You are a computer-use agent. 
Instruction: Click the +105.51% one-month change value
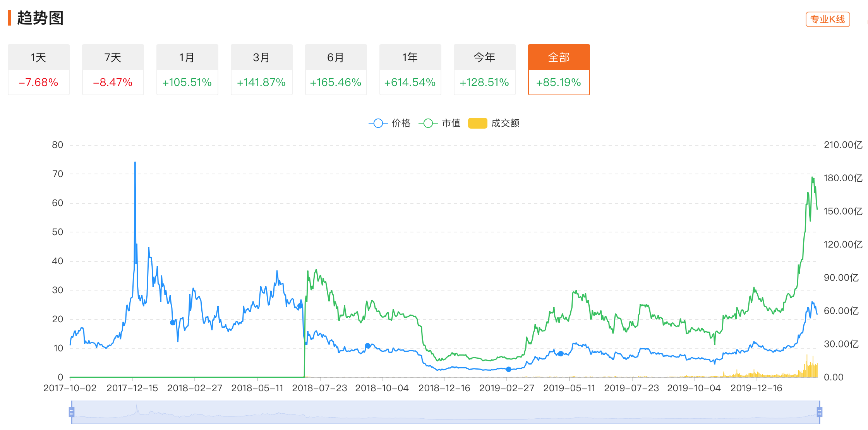click(x=187, y=82)
